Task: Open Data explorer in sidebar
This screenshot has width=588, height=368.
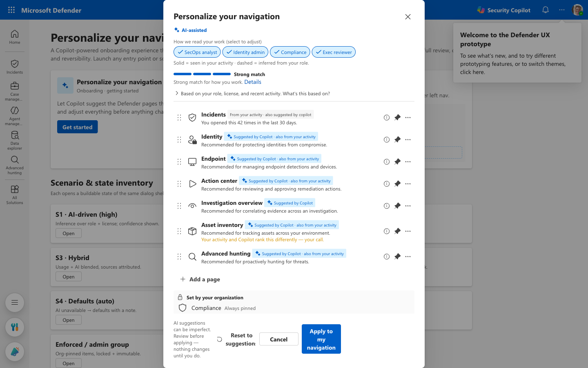Action: coord(15,140)
